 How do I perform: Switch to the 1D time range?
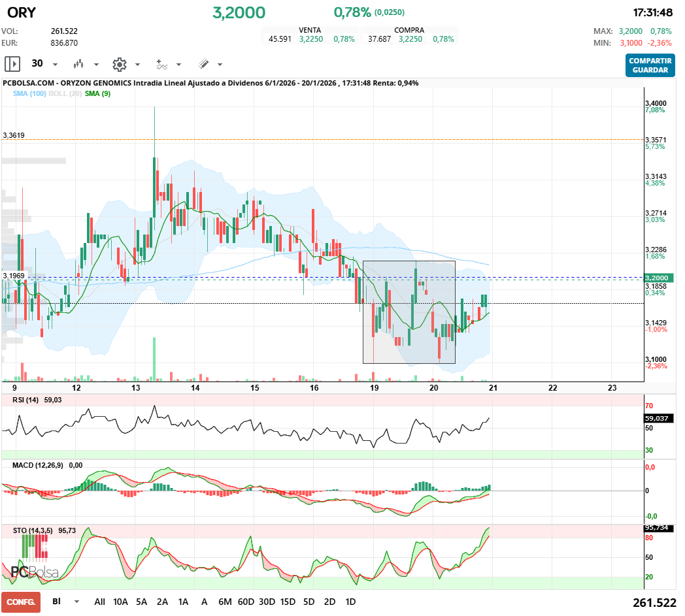coord(350,601)
